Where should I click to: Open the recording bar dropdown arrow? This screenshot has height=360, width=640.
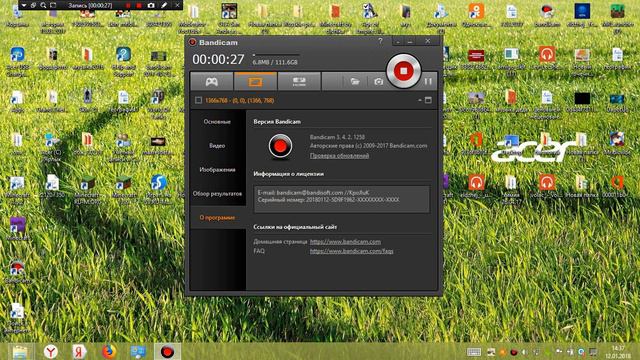(x=24, y=5)
